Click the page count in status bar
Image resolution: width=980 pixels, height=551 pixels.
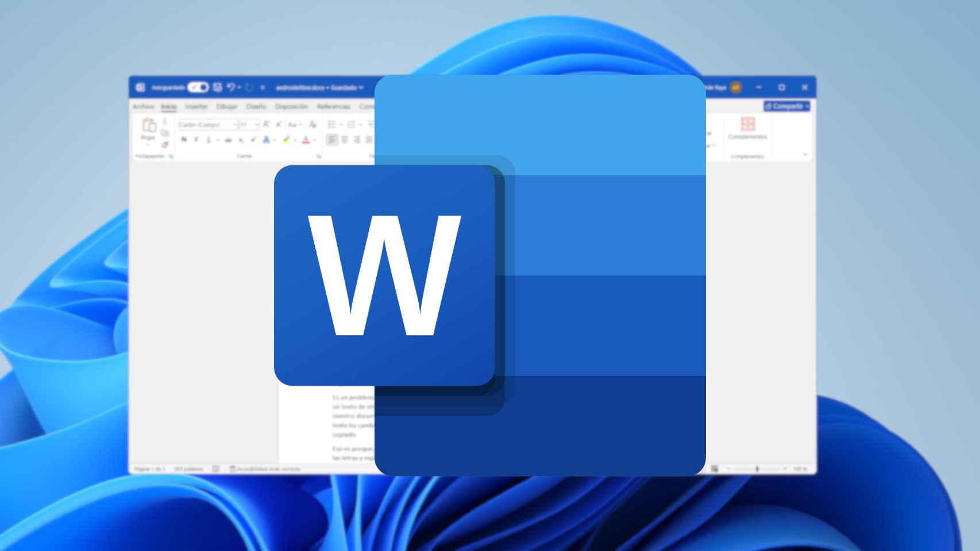pyautogui.click(x=149, y=469)
